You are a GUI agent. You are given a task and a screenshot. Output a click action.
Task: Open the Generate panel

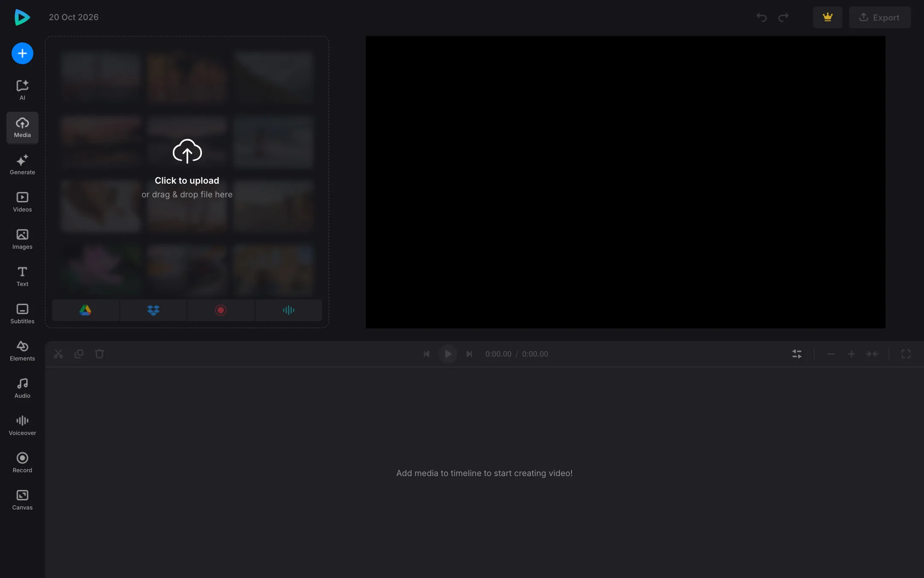(x=22, y=165)
